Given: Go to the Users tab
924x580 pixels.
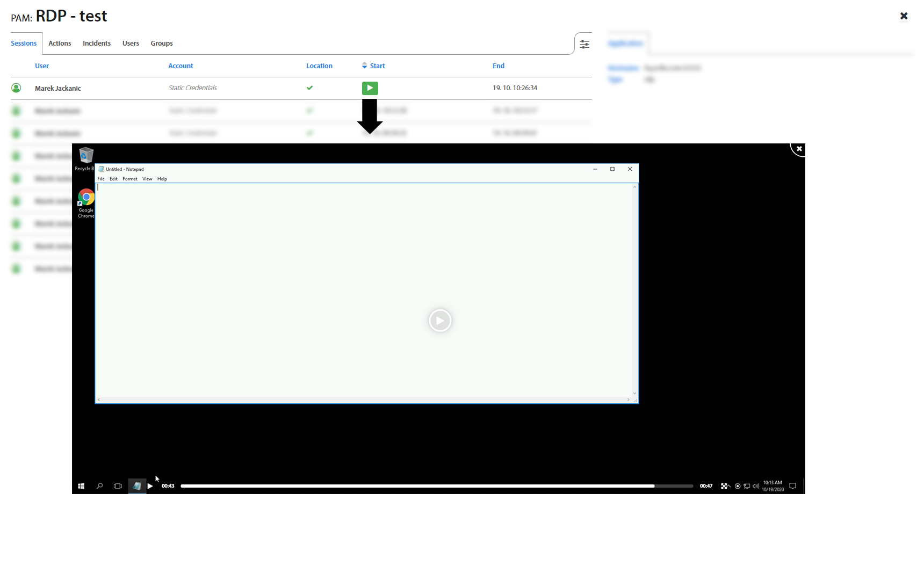Looking at the screenshot, I should coord(131,44).
